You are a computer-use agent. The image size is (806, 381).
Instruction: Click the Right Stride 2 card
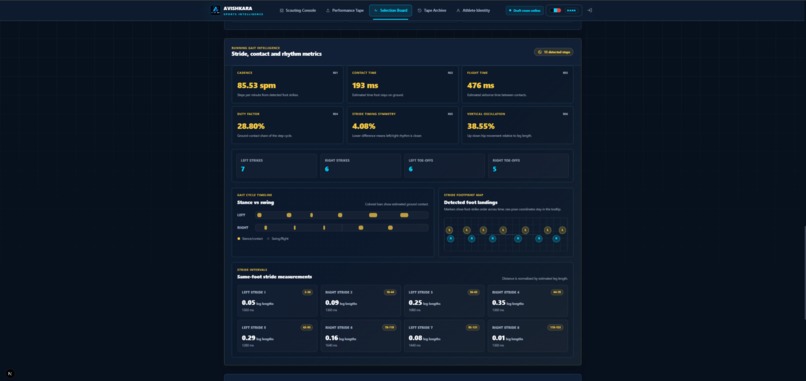click(x=361, y=301)
